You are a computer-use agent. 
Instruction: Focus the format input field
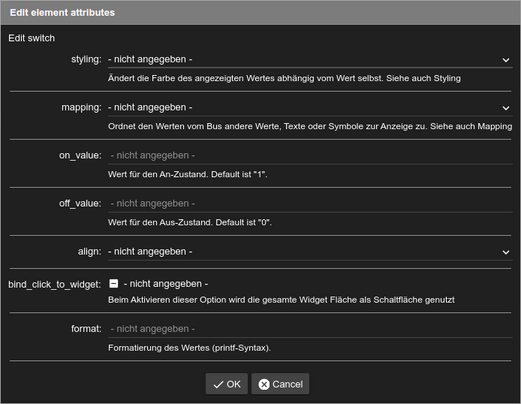(x=310, y=329)
